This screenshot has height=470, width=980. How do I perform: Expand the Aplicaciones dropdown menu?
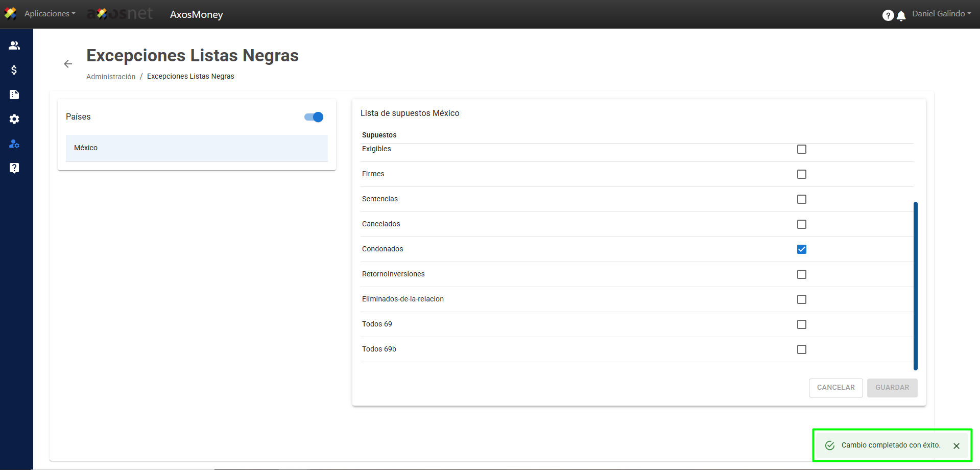(x=50, y=14)
